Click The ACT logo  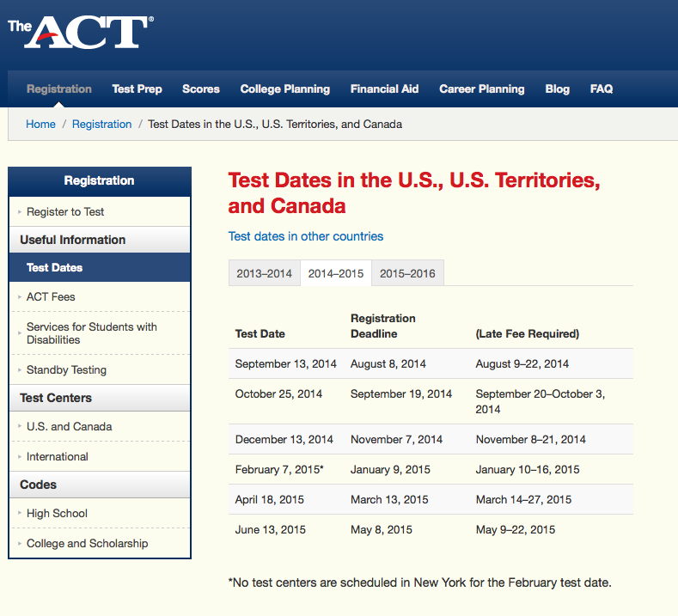[81, 32]
